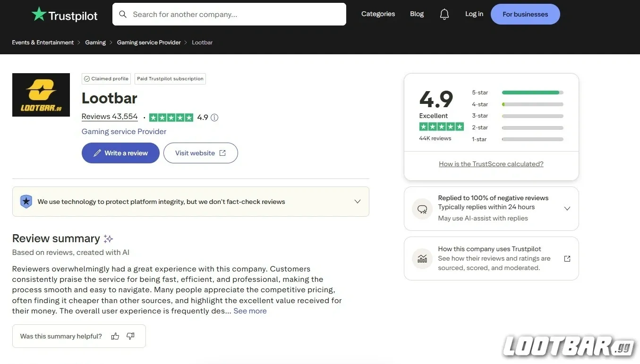The width and height of the screenshot is (640, 364).
Task: Click the bar chart icon beside company usage
Action: coord(422,258)
